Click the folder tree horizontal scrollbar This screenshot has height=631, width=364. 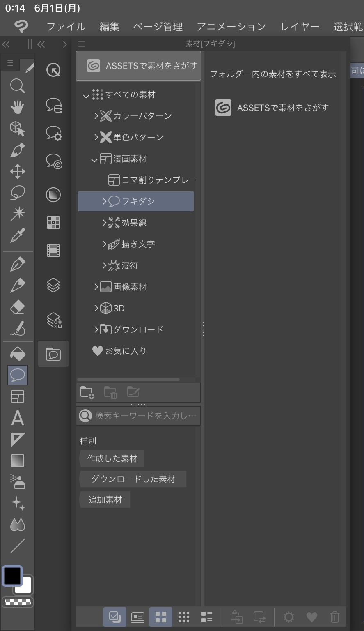click(128, 379)
